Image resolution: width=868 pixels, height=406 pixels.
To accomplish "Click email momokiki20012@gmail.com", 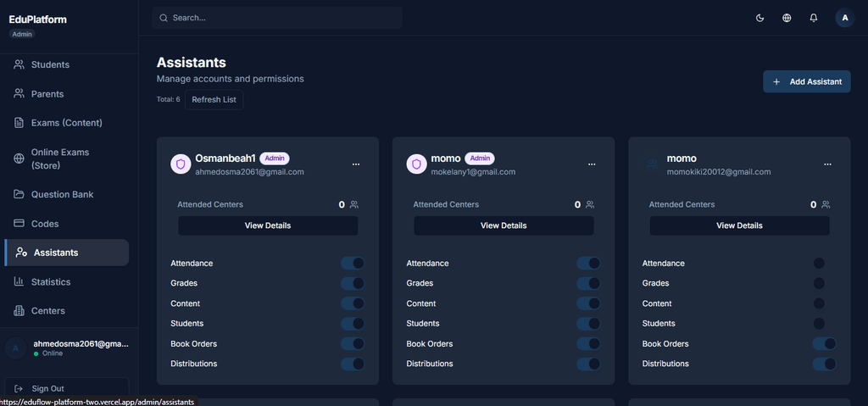I will (x=719, y=172).
